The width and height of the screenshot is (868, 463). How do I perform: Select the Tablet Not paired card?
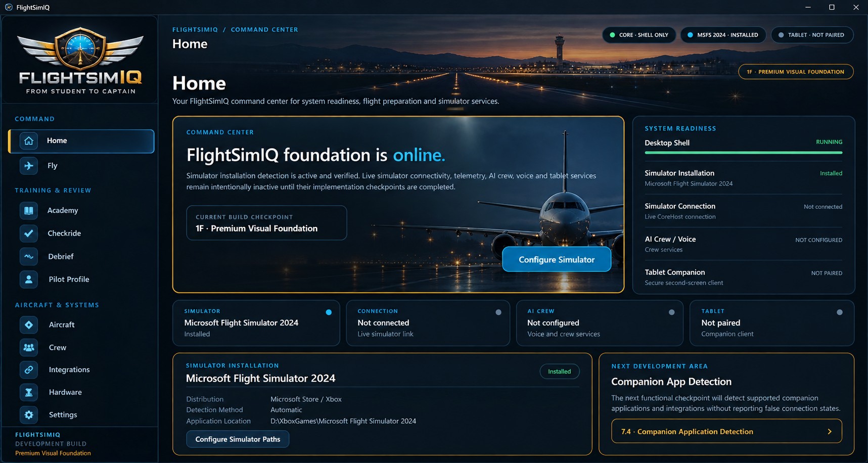tap(772, 323)
